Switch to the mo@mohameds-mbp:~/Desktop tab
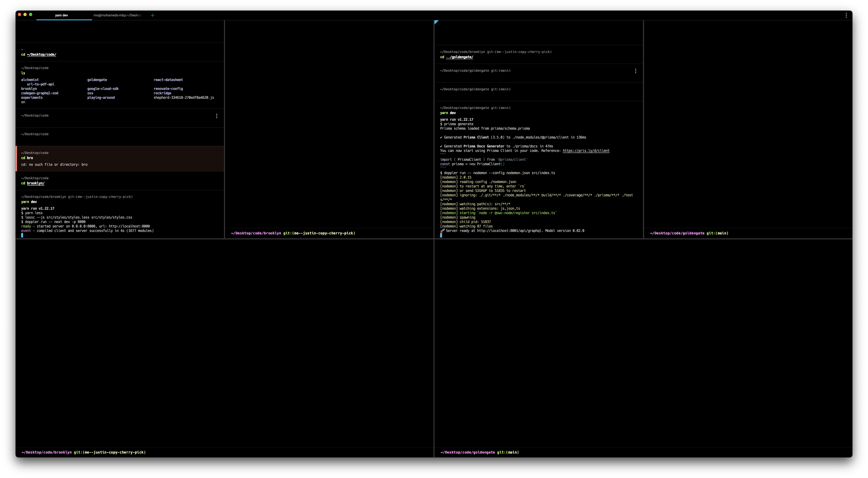Screen dimensions: 868x478 pyautogui.click(x=117, y=15)
